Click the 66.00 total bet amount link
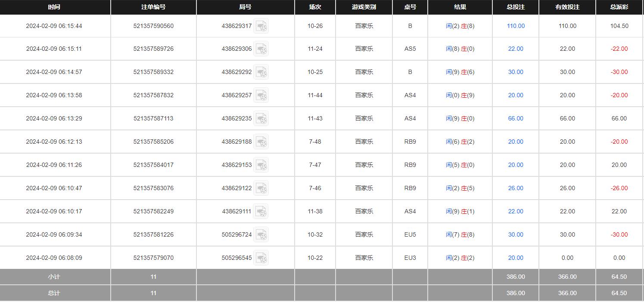 (x=516, y=118)
